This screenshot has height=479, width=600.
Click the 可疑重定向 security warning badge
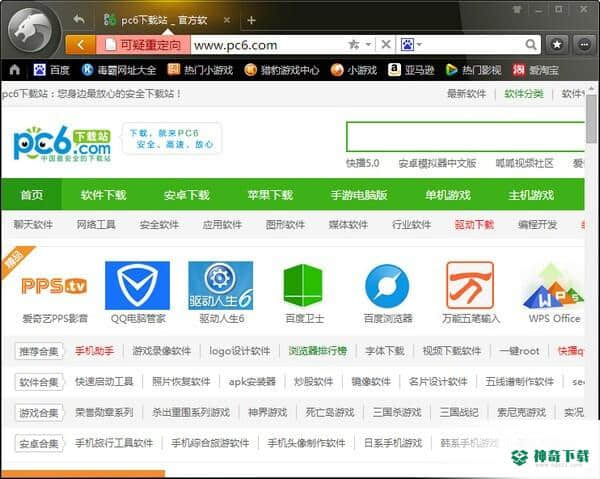click(143, 45)
